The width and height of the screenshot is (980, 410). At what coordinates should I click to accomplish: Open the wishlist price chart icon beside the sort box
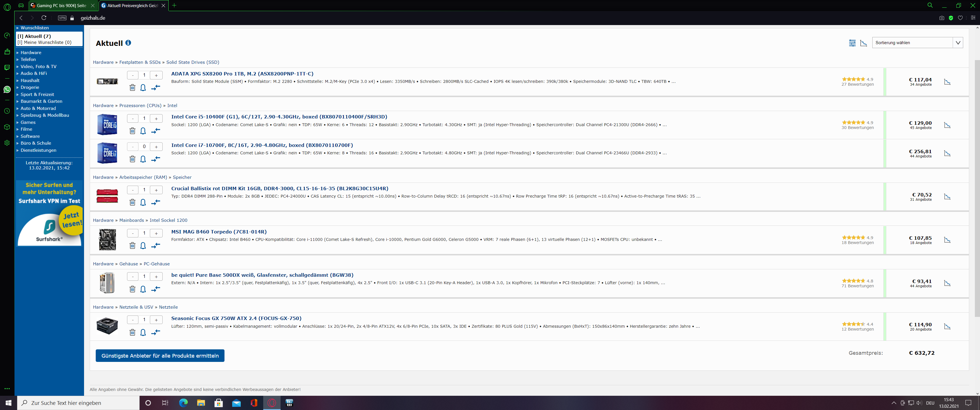pyautogui.click(x=863, y=43)
